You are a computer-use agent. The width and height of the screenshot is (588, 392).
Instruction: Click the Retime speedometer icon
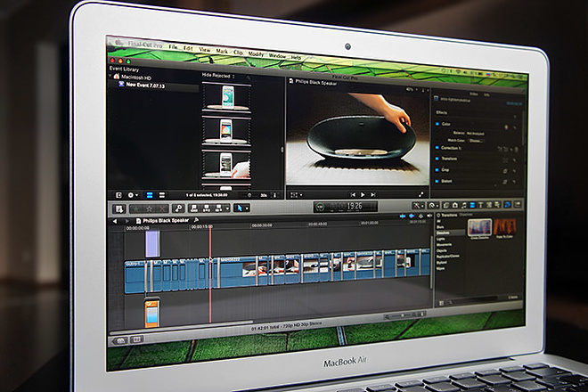click(433, 206)
